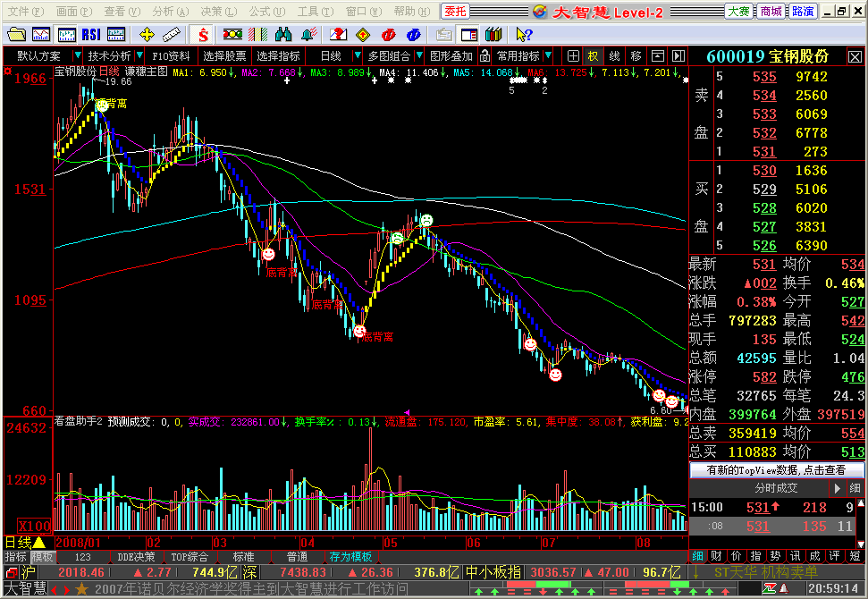The height and width of the screenshot is (599, 868).
Task: Toggle the 移 move chart button
Action: tap(636, 56)
